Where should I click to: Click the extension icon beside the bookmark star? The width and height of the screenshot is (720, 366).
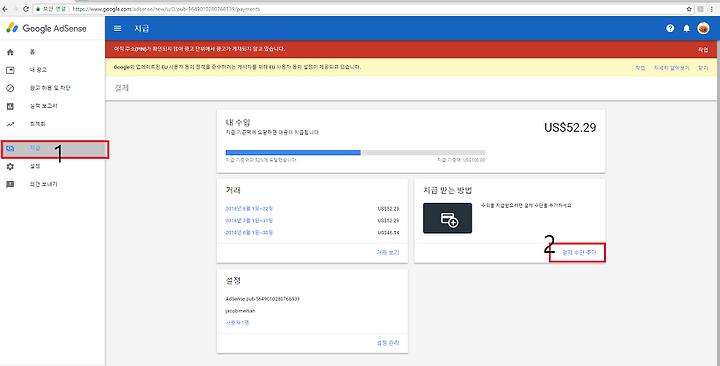[x=701, y=9]
